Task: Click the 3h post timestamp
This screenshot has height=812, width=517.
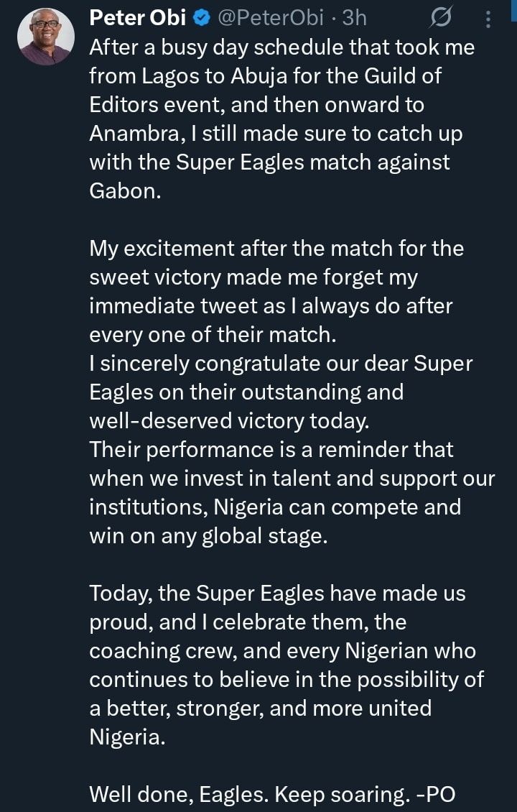Action: tap(354, 17)
